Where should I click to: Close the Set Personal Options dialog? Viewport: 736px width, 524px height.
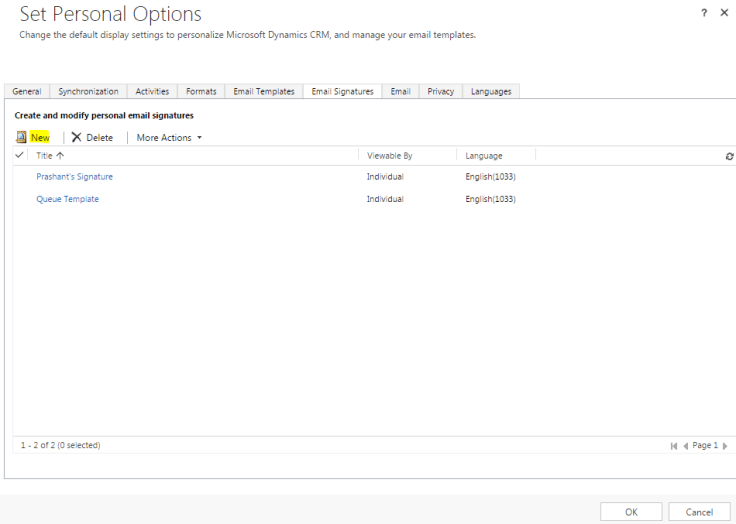pos(726,13)
